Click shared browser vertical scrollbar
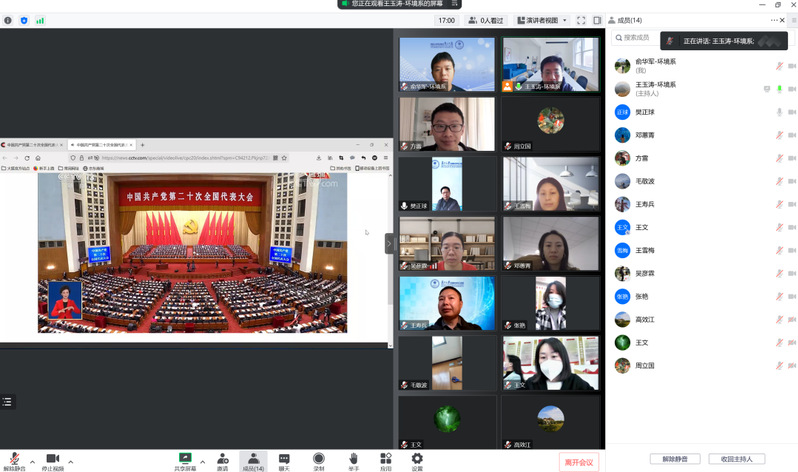 (390, 260)
